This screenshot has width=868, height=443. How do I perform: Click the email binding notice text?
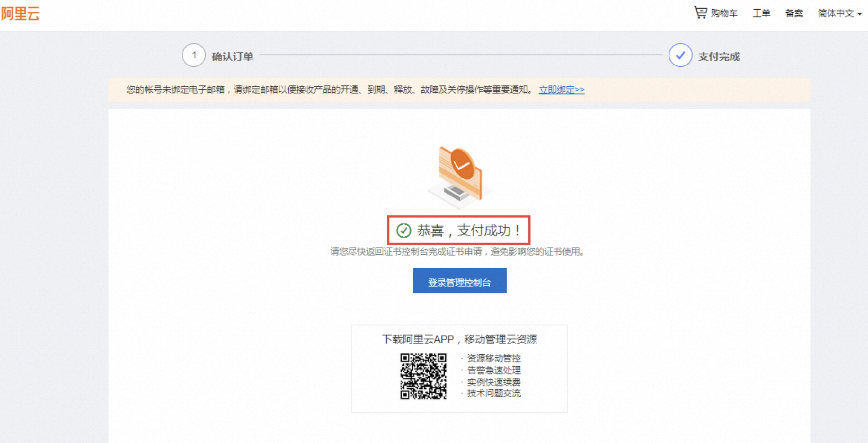tap(330, 90)
